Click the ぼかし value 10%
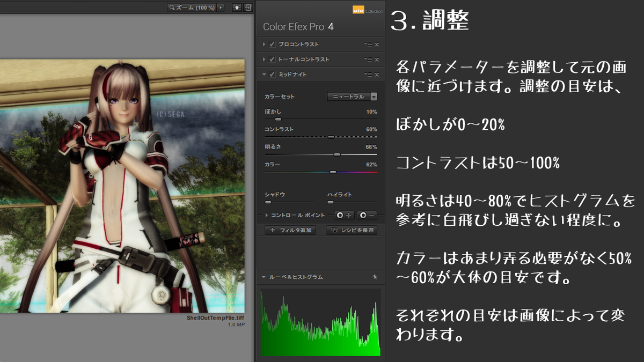Viewport: 644px width, 362px height. [x=371, y=112]
